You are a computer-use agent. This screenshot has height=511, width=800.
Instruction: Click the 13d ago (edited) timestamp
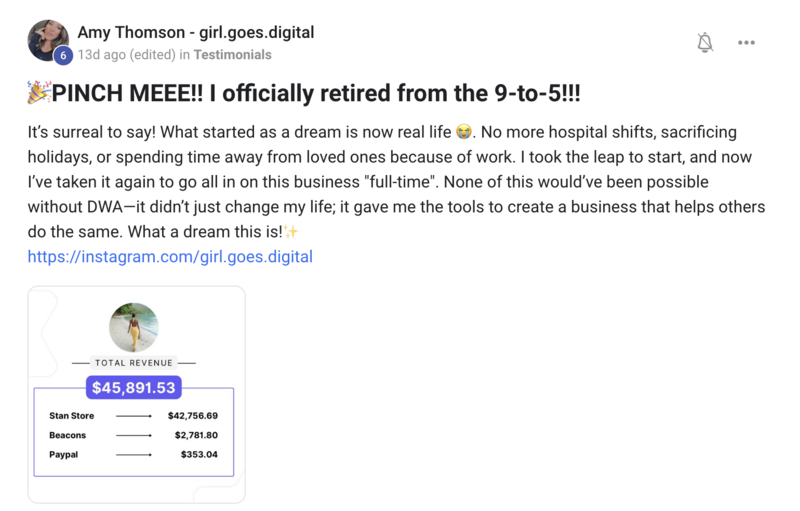(x=127, y=55)
